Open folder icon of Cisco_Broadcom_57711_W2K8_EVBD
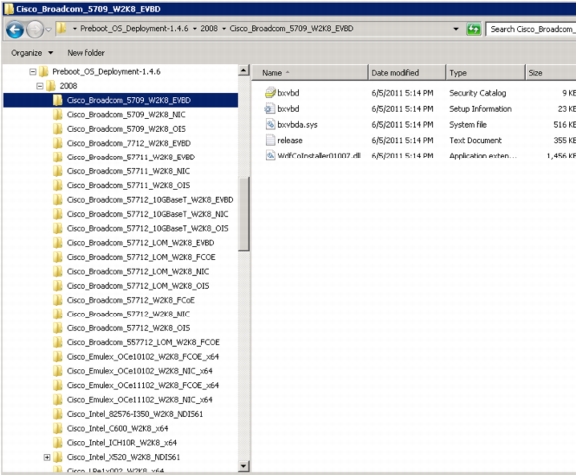The image size is (578, 476). pyautogui.click(x=58, y=157)
